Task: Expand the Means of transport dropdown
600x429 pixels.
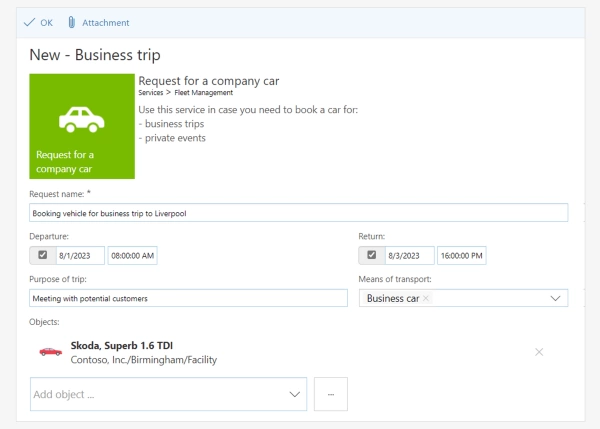Action: click(x=555, y=298)
